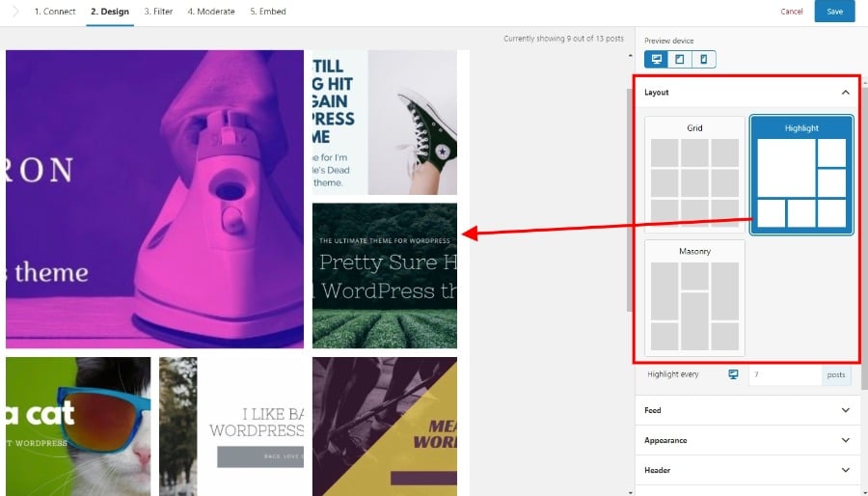This screenshot has height=496, width=868.
Task: Collapse the Layout section
Action: point(845,93)
